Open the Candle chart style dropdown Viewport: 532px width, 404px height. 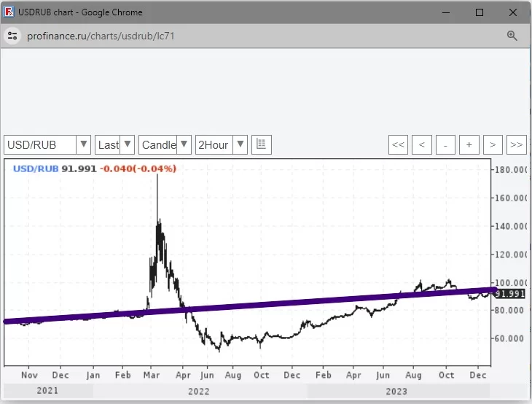[x=165, y=144]
